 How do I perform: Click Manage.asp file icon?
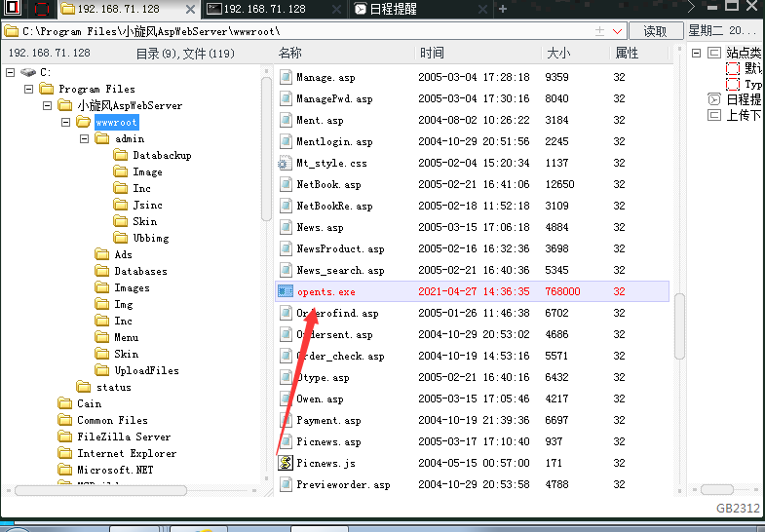click(x=286, y=77)
